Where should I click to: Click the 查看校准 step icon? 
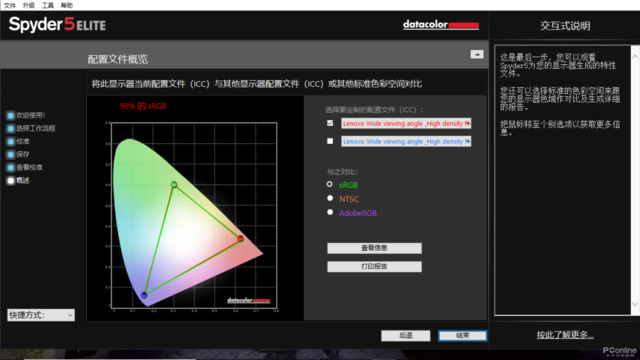(11, 167)
